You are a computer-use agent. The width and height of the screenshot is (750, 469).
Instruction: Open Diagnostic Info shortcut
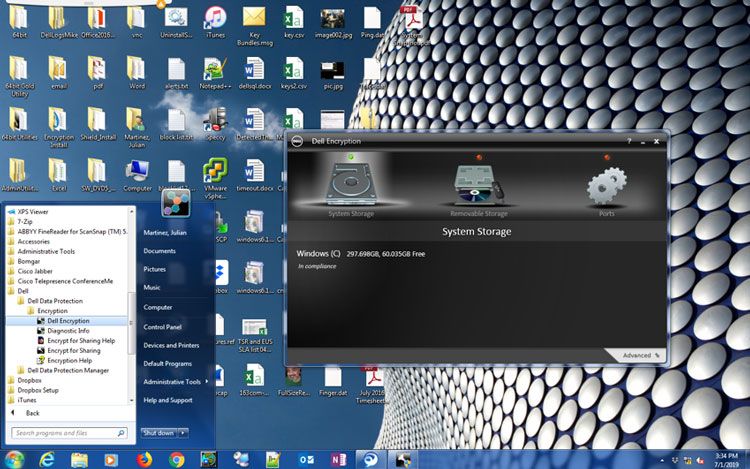point(67,331)
